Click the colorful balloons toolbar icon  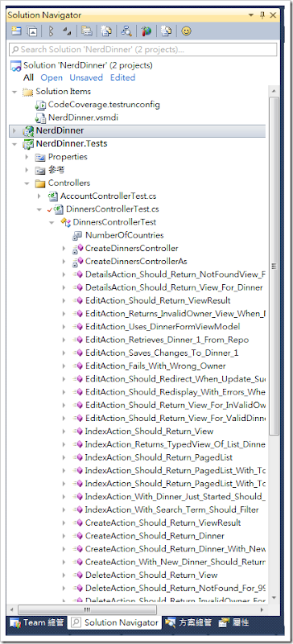pyautogui.click(x=146, y=31)
